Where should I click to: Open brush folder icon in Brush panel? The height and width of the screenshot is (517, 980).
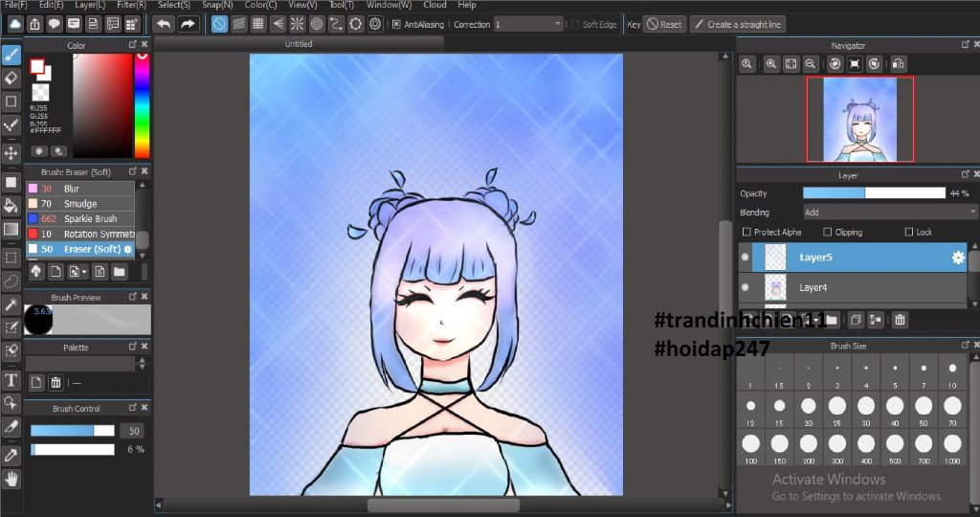tap(120, 271)
